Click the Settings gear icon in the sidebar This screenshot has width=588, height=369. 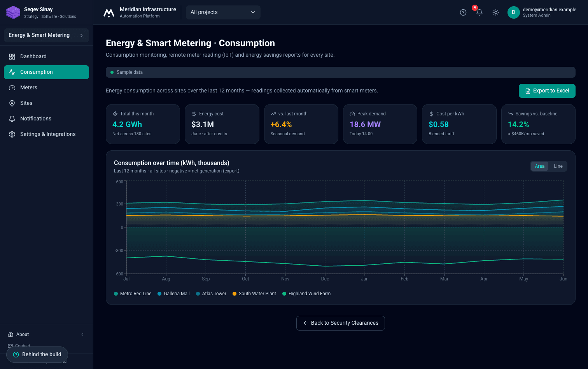12,134
